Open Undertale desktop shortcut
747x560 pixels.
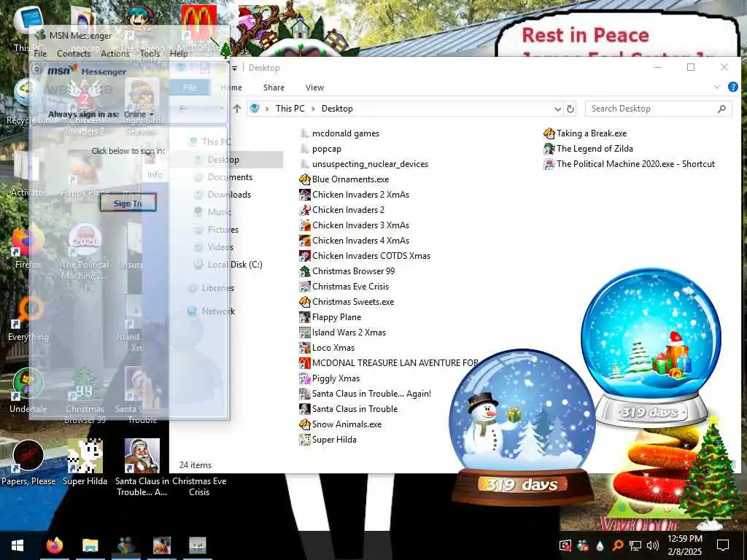point(28,391)
